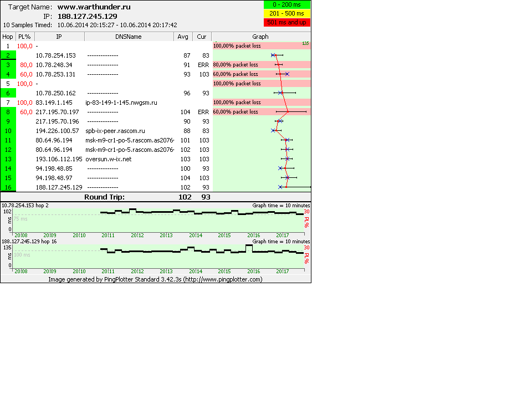Viewport: 532px width, 399px height.
Task: Click 60,00% packet loss bar in hop 8
Action: [x=262, y=111]
